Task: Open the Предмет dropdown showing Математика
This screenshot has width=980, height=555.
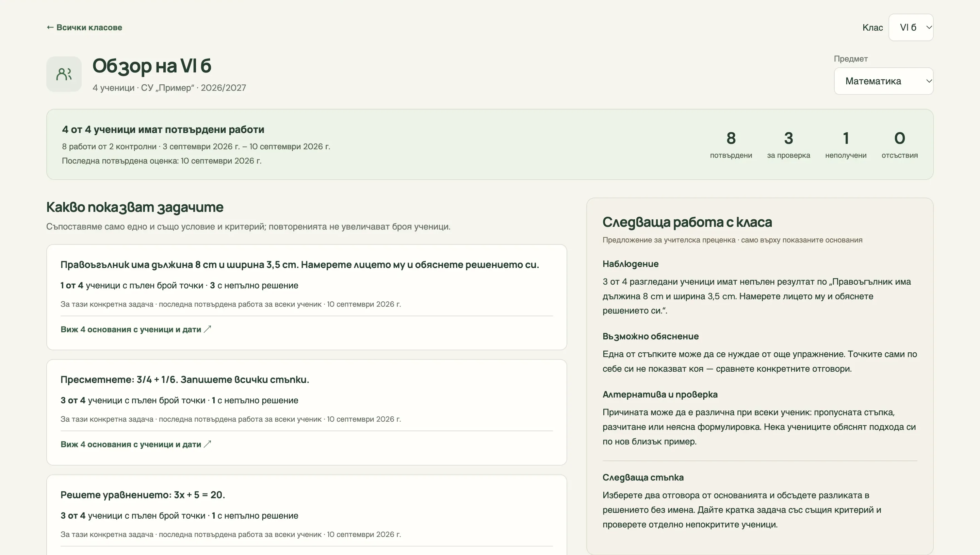Action: [883, 81]
